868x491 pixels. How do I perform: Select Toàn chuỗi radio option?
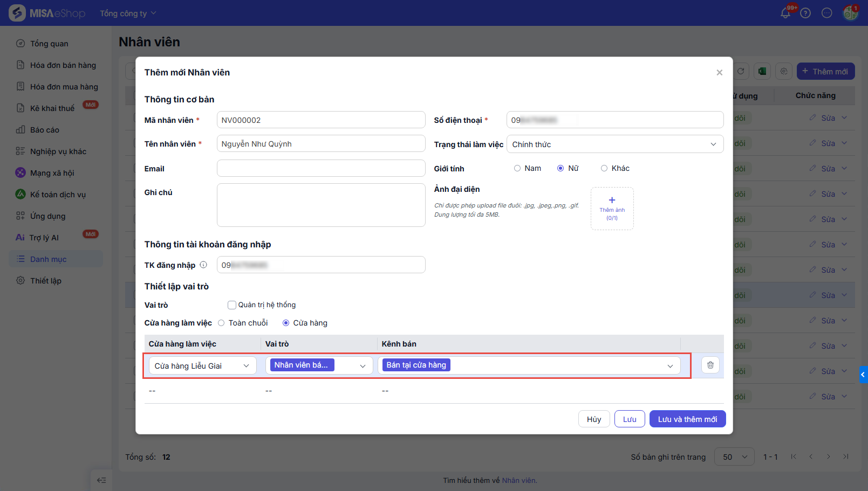pyautogui.click(x=221, y=323)
